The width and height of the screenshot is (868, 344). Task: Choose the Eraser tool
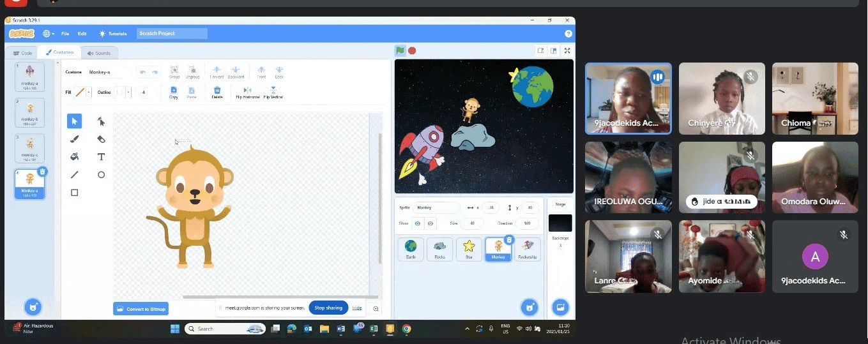(101, 139)
